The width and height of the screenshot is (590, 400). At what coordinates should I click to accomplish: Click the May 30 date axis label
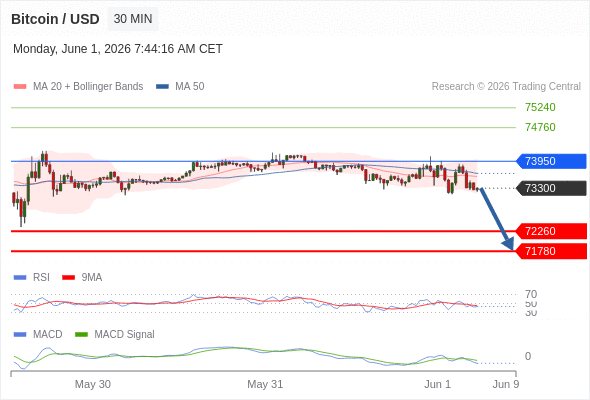coord(93,384)
